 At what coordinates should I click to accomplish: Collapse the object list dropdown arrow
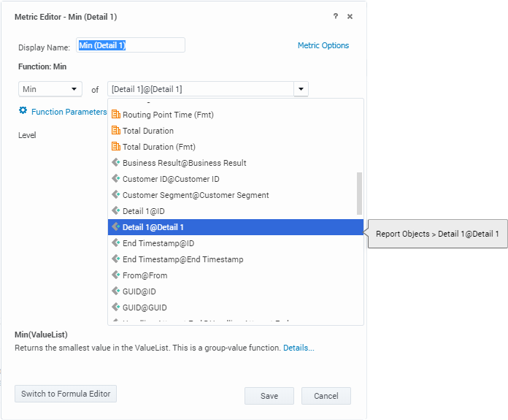tap(301, 89)
